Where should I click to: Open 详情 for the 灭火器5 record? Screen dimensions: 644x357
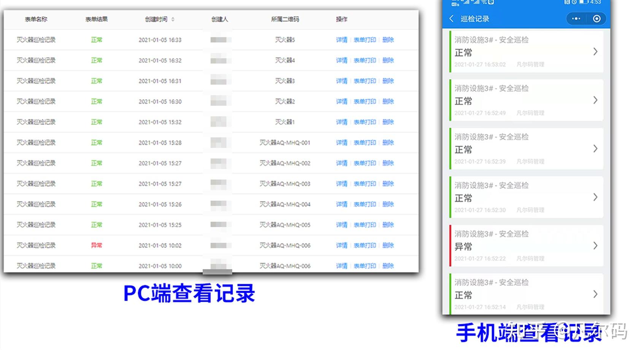[x=341, y=40]
